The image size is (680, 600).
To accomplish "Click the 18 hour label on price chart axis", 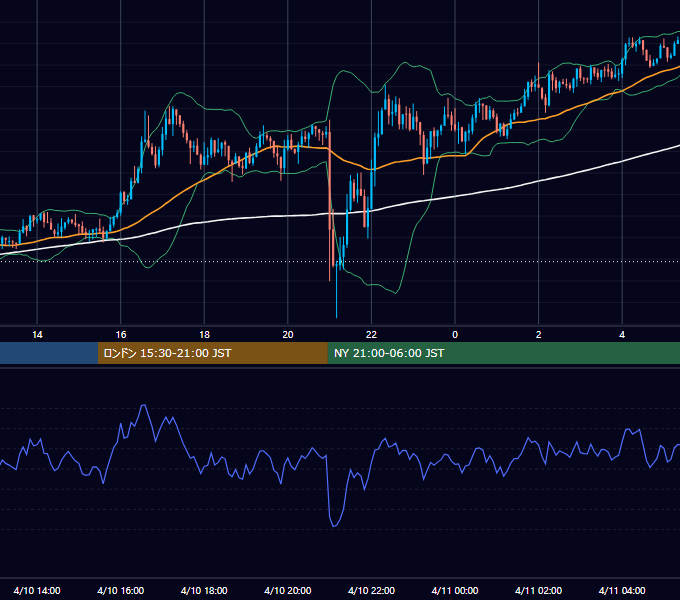I will coord(204,335).
